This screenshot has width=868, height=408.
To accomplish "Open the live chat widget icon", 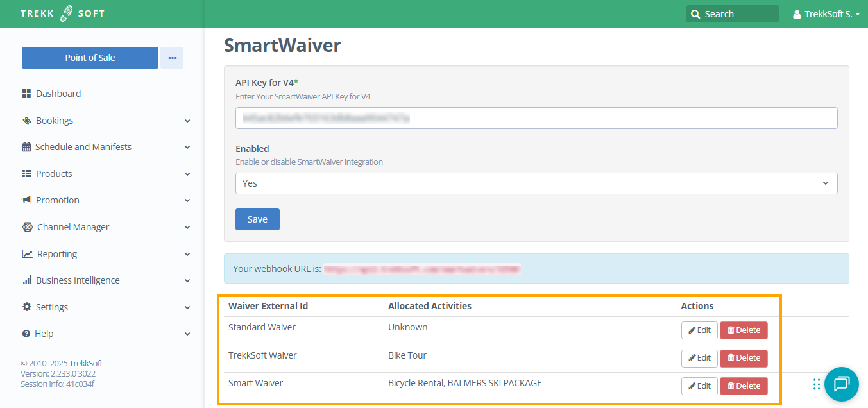I will 841,384.
